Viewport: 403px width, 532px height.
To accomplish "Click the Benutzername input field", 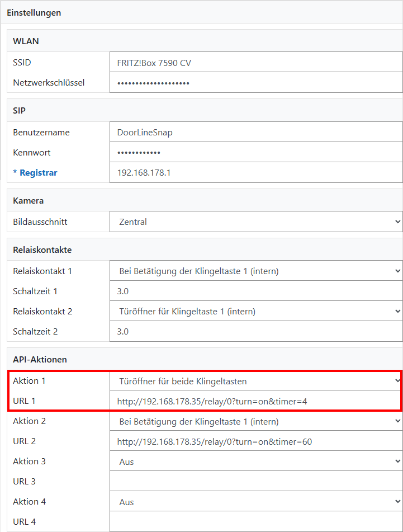I will point(255,133).
